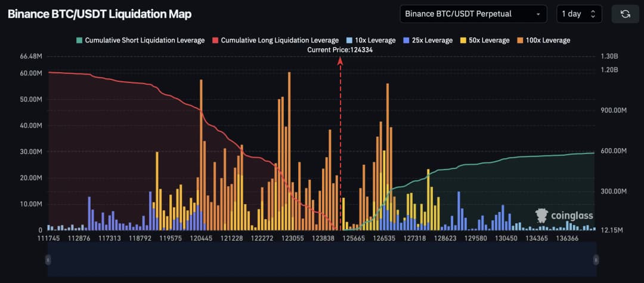644x283 pixels.
Task: Click the refresh icon button
Action: 625,14
